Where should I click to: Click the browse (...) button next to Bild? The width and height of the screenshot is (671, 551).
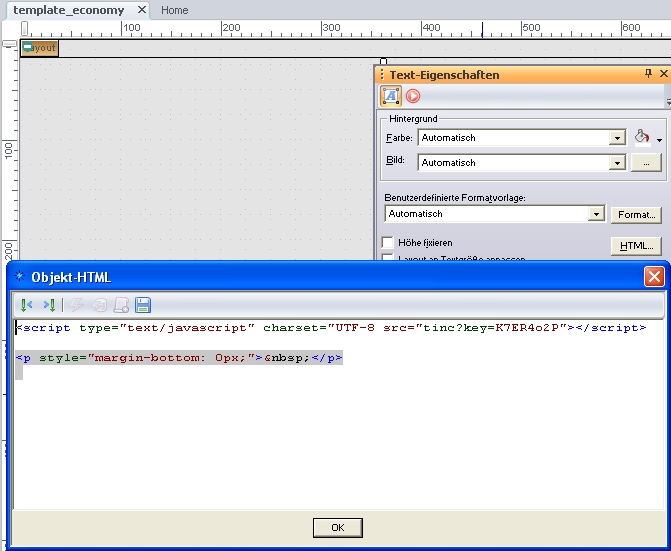[x=646, y=162]
